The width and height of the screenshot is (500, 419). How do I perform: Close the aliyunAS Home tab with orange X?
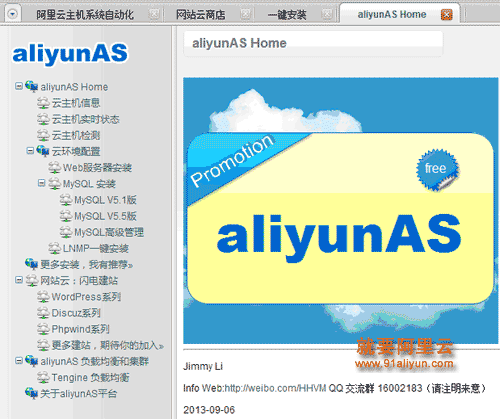tap(447, 15)
